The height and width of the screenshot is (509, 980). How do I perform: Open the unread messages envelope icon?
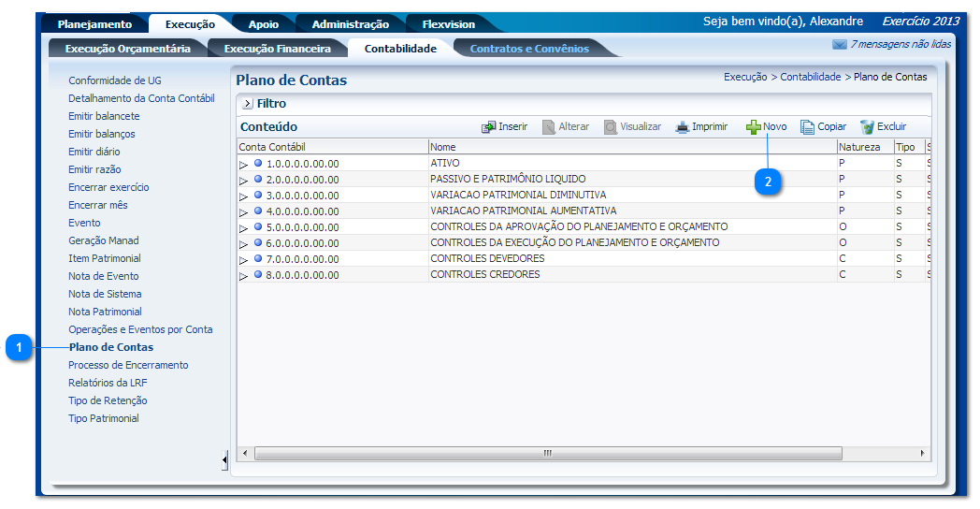click(x=839, y=44)
